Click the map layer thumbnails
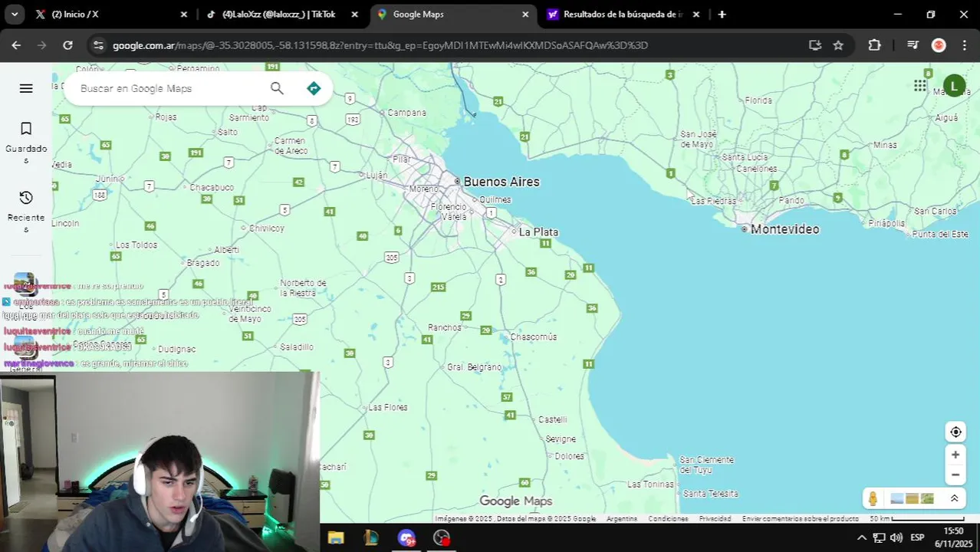This screenshot has width=980, height=552. pyautogui.click(x=912, y=498)
